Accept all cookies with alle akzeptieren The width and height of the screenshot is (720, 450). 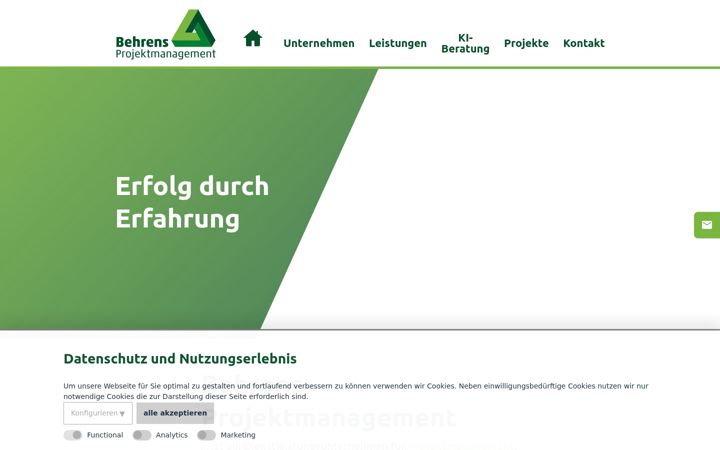click(175, 413)
